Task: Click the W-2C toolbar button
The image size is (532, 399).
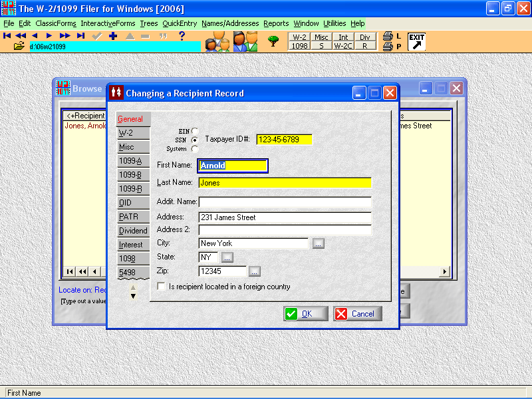Action: [343, 46]
